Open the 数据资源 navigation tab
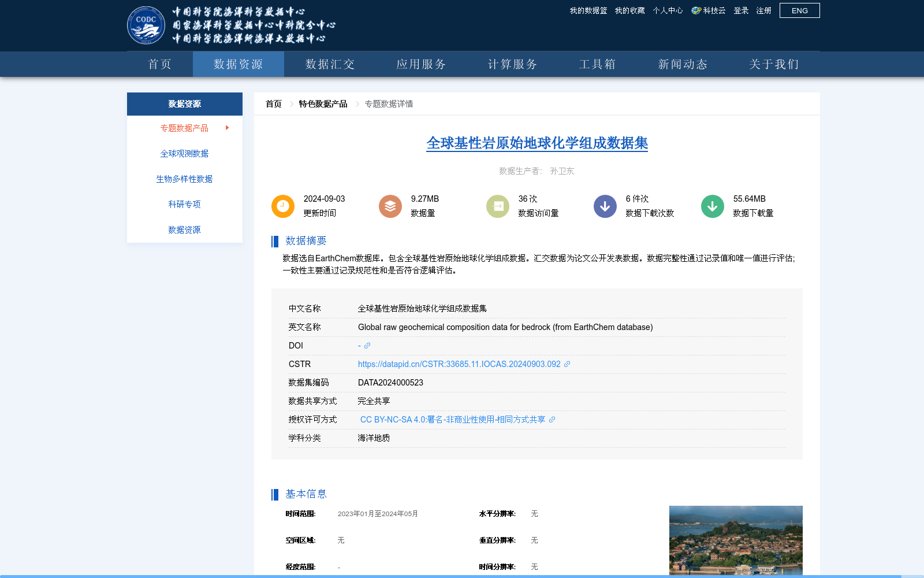 coord(239,64)
